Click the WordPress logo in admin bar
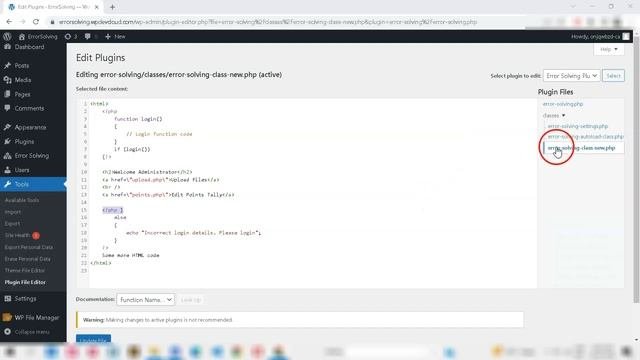Screen dimensions: 640x360 coord(7,36)
